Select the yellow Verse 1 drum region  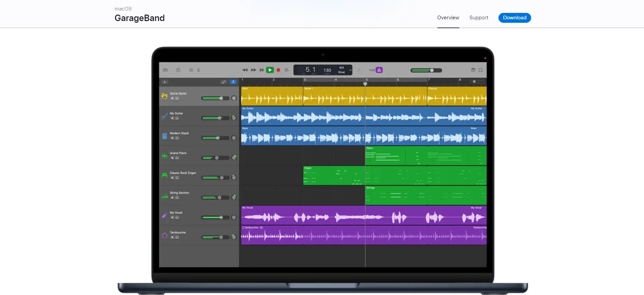[365, 96]
